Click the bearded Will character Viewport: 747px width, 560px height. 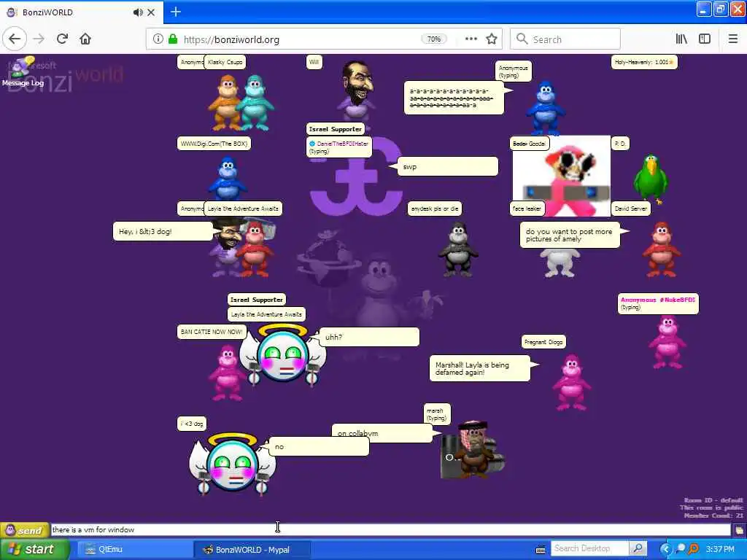tap(357, 90)
